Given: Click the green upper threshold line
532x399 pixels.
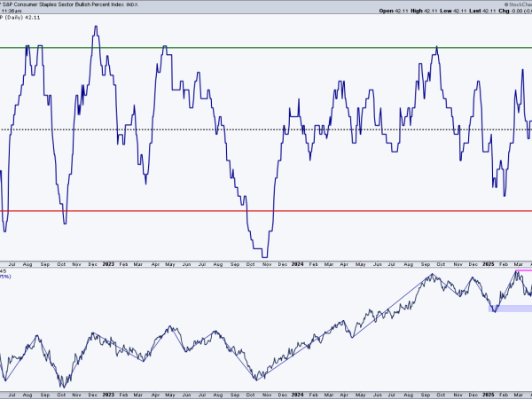Looking at the screenshot, I should point(266,48).
